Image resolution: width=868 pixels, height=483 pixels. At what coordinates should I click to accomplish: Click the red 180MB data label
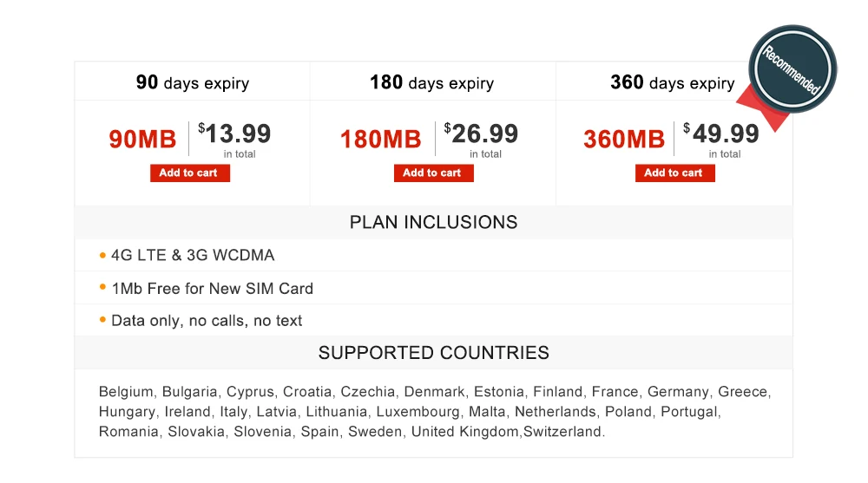pos(380,139)
